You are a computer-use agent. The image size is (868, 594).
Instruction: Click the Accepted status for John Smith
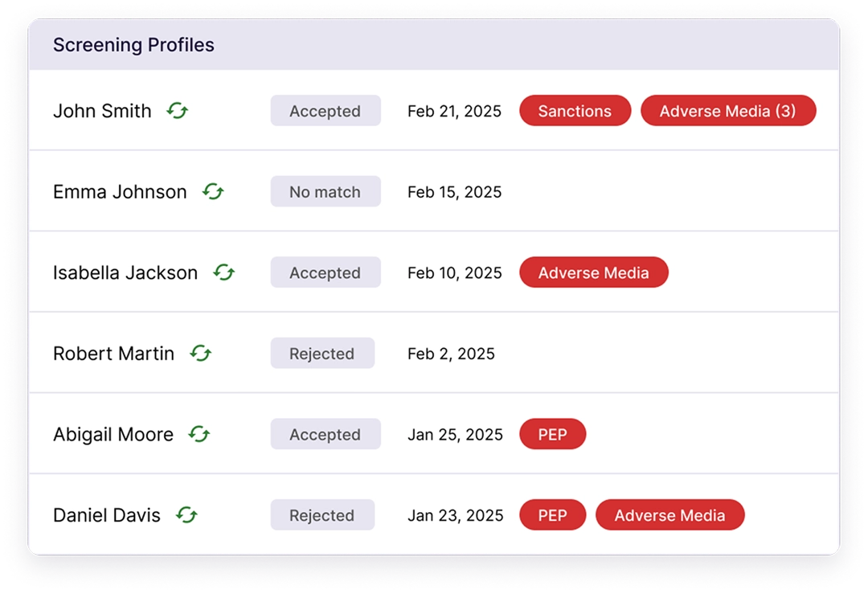tap(325, 112)
